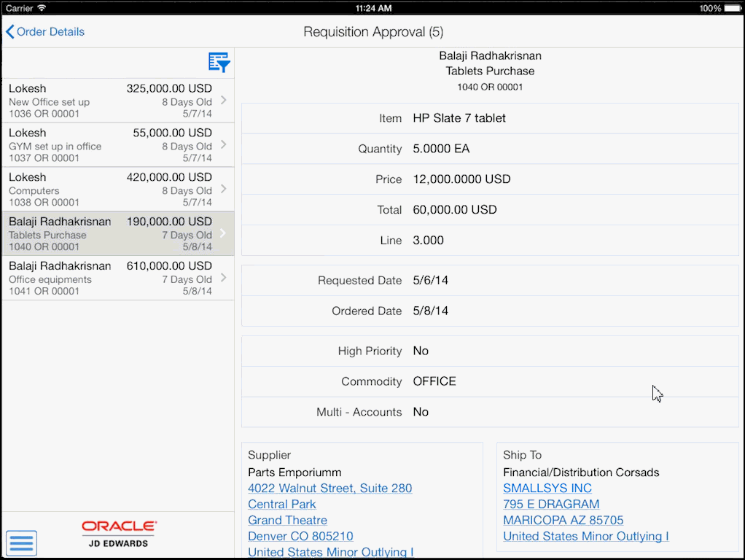Click the Total value 60,000.00 USD
The height and width of the screenshot is (560, 745).
click(455, 210)
